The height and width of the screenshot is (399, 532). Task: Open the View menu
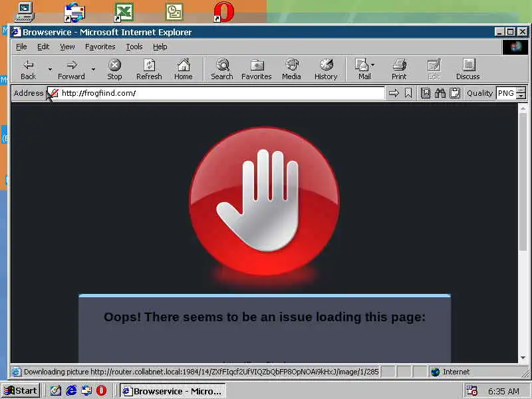pyautogui.click(x=67, y=47)
